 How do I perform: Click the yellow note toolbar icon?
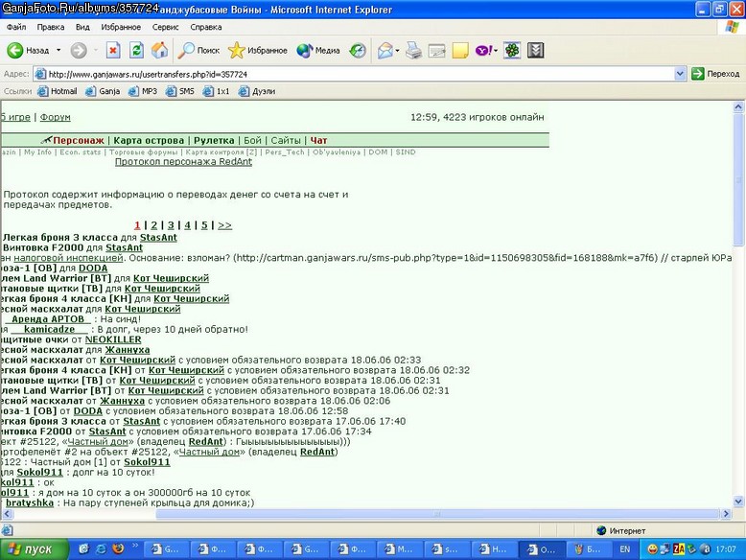(x=460, y=50)
